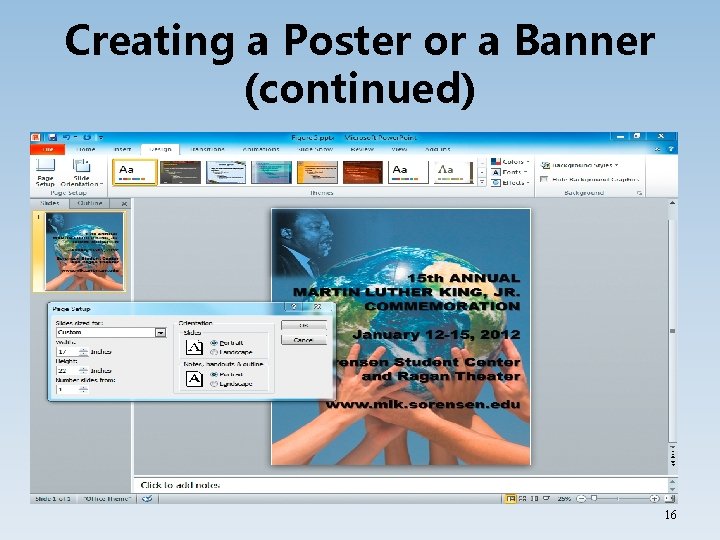The width and height of the screenshot is (720, 540).
Task: Click the Width inches input field
Action: [x=67, y=352]
